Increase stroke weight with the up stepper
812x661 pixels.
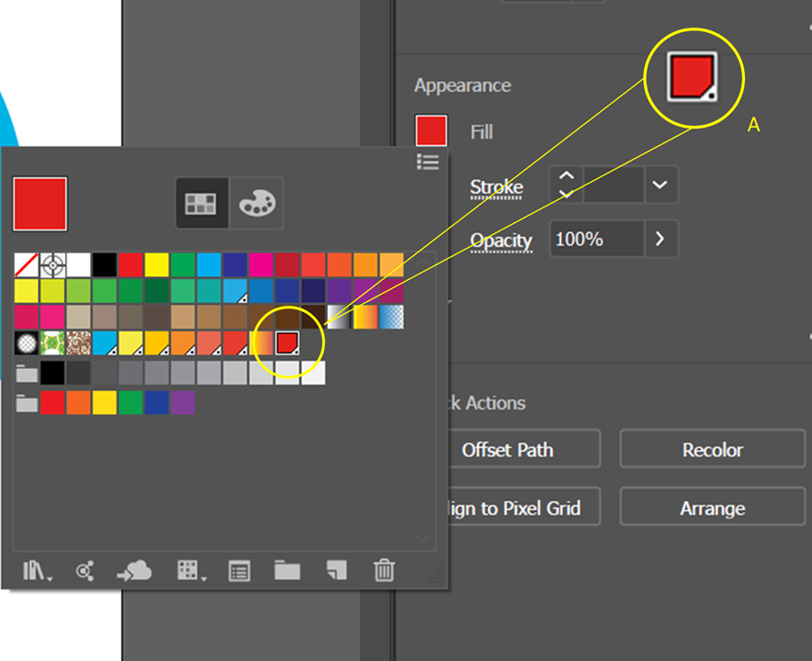pos(566,177)
